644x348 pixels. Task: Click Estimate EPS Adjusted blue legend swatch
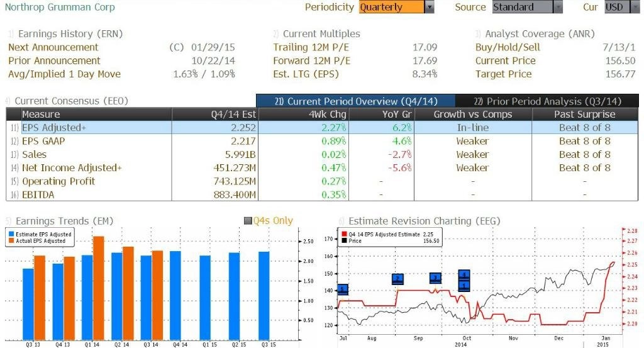tap(11, 234)
